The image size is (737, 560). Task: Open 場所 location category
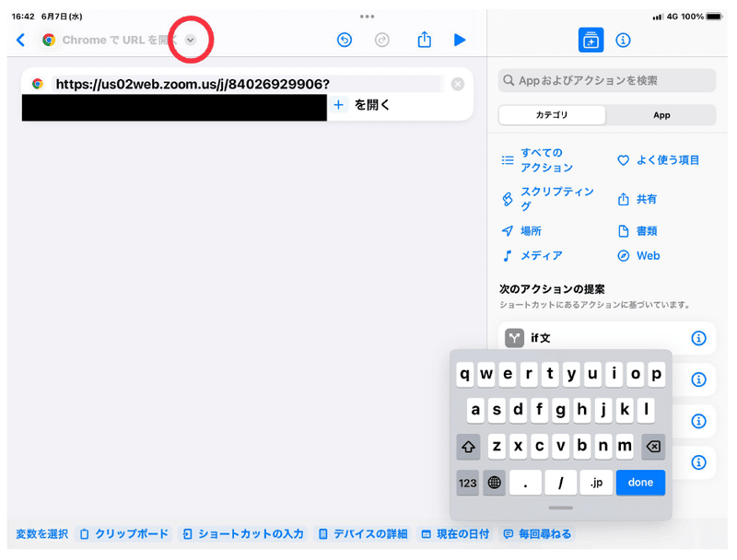[x=521, y=231]
